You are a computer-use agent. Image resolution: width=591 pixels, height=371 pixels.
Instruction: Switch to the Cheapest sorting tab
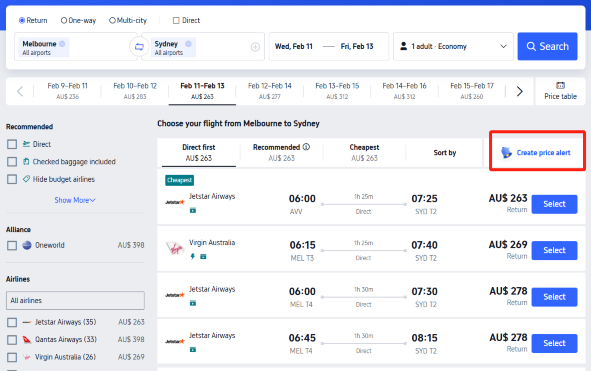click(x=364, y=153)
